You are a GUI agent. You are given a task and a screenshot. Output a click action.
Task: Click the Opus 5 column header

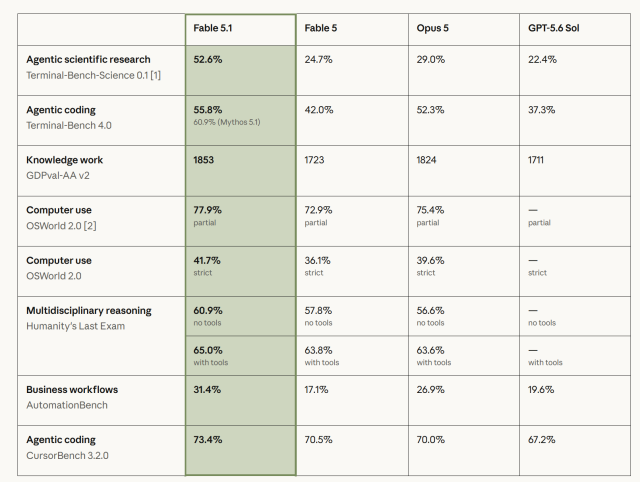(432, 28)
